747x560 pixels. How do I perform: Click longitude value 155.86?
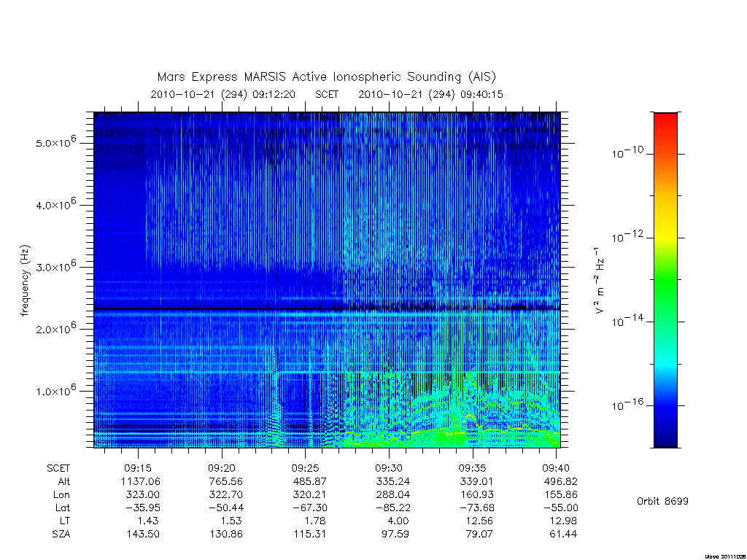[561, 495]
